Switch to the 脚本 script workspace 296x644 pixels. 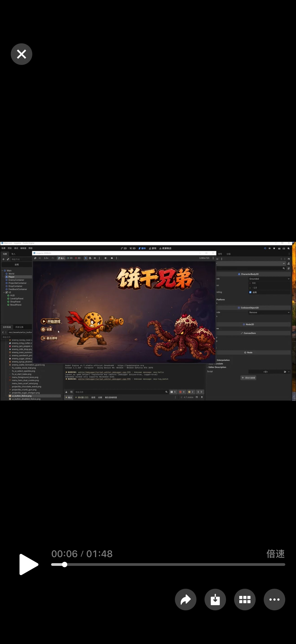[142, 248]
